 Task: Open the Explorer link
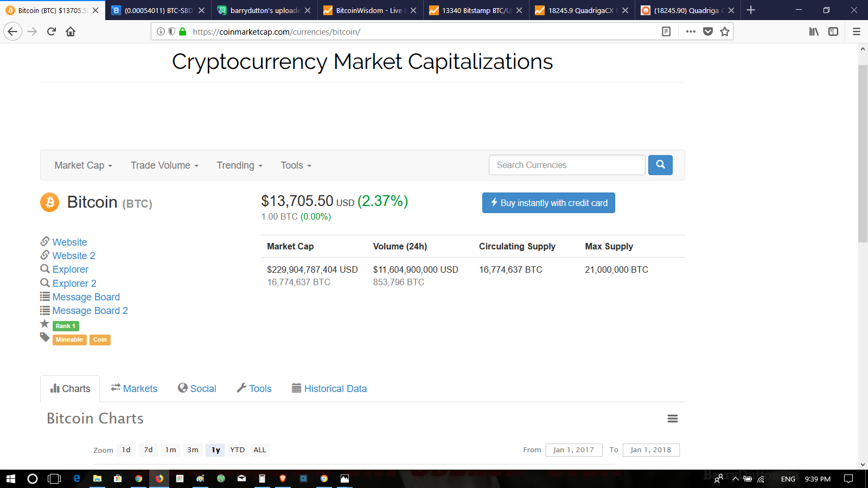(70, 269)
